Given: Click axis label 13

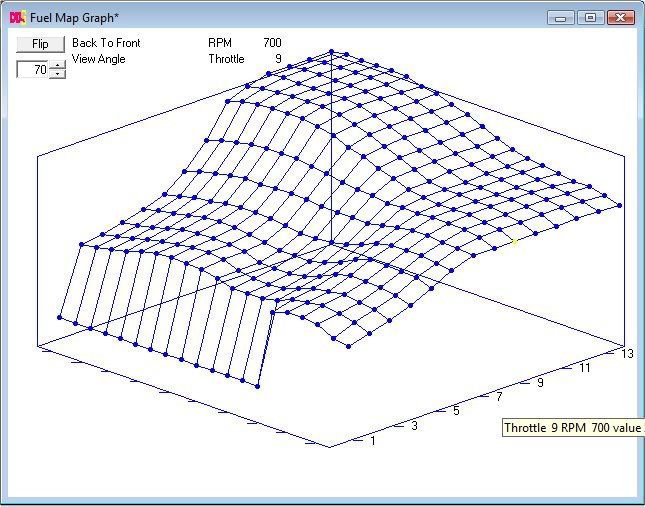Looking at the screenshot, I should 627,353.
